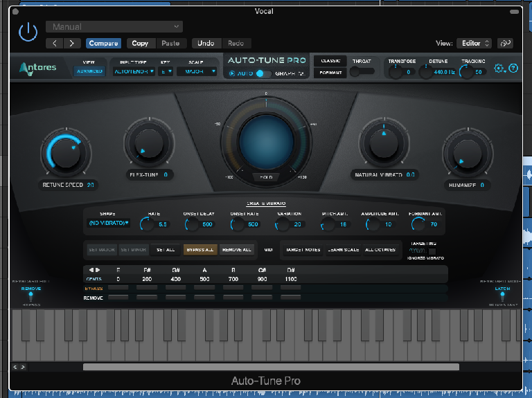
Task: Click the scale notes left-right arrows
Action: click(x=94, y=270)
